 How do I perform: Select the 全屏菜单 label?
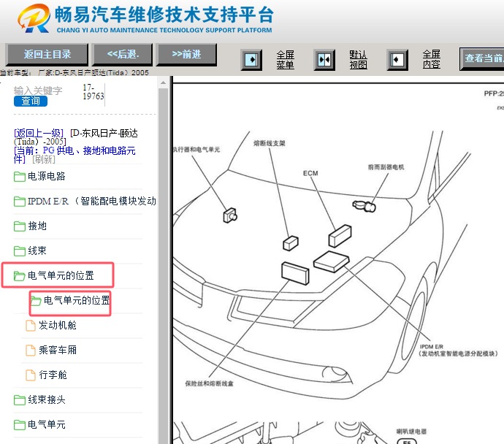pos(285,60)
